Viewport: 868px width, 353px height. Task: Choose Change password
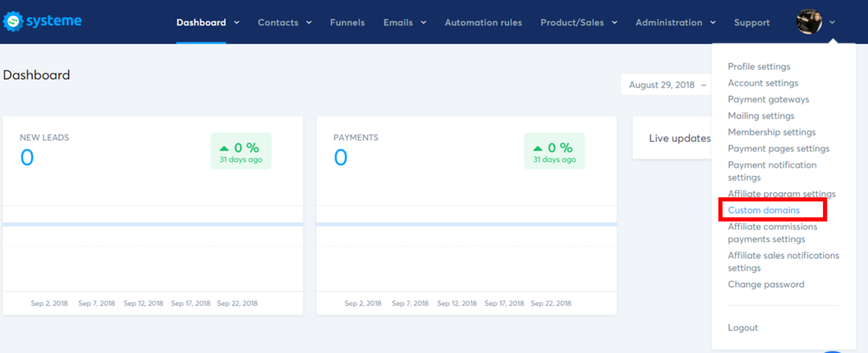[766, 284]
